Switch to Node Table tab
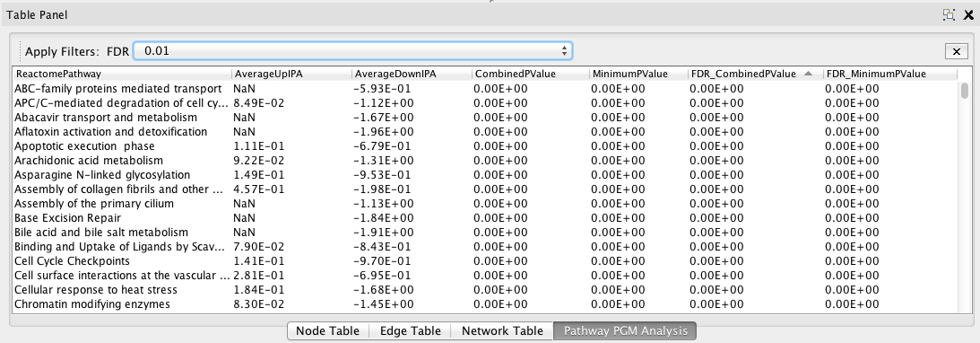The width and height of the screenshot is (980, 343). tap(327, 331)
